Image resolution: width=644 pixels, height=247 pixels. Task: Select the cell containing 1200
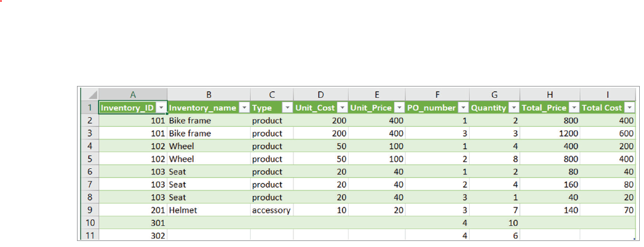tap(550, 133)
